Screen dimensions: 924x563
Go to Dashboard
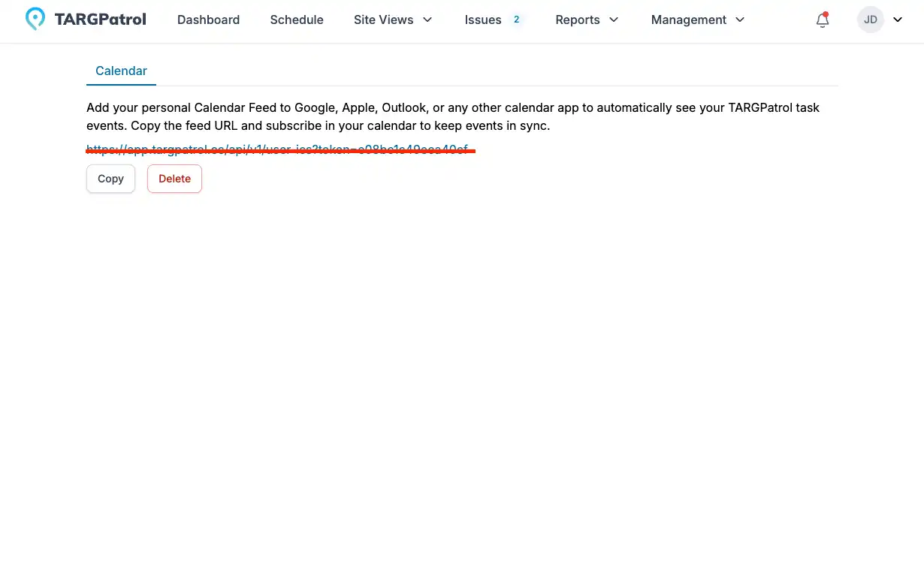click(208, 20)
